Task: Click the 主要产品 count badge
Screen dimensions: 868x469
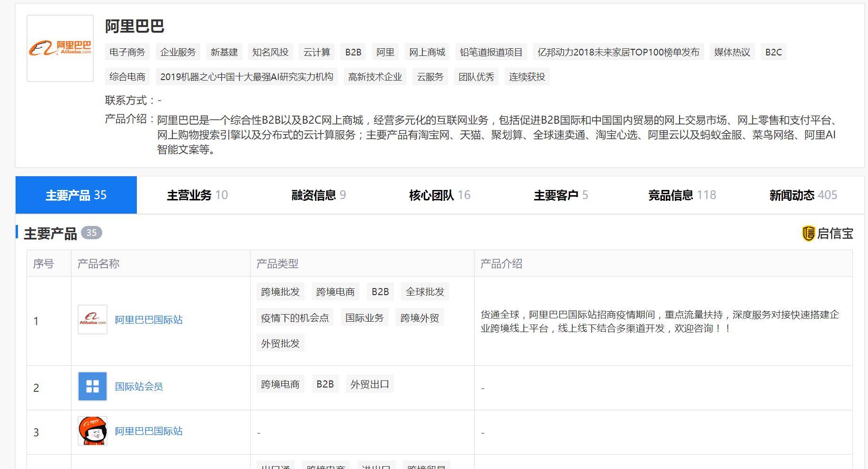Action: [x=93, y=233]
